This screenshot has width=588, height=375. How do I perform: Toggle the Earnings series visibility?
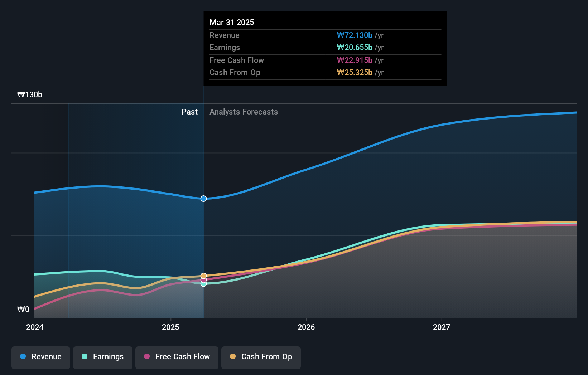coord(102,357)
